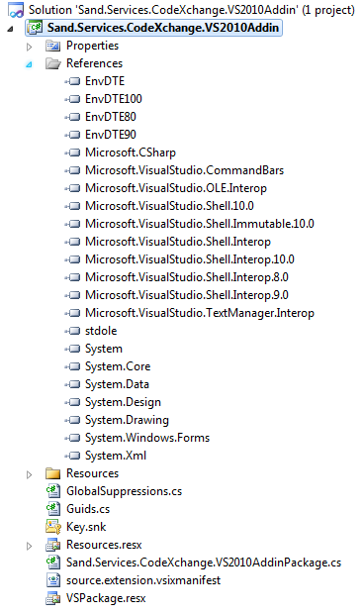Image resolution: width=364 pixels, height=615 pixels.
Task: Select the Microsoft.VisualStudio.CommandBars reference
Action: [x=185, y=170]
